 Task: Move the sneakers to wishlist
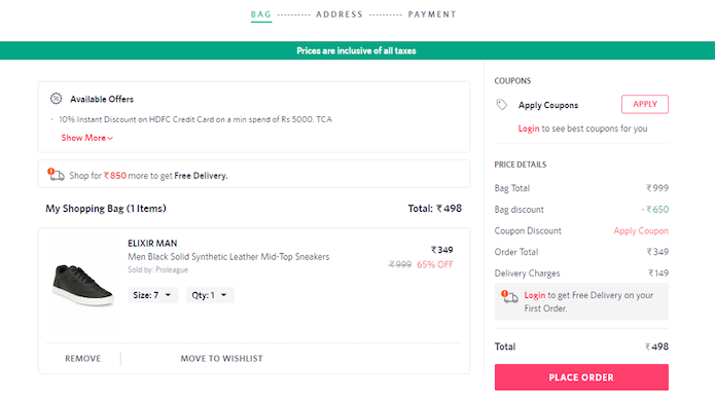tap(221, 358)
